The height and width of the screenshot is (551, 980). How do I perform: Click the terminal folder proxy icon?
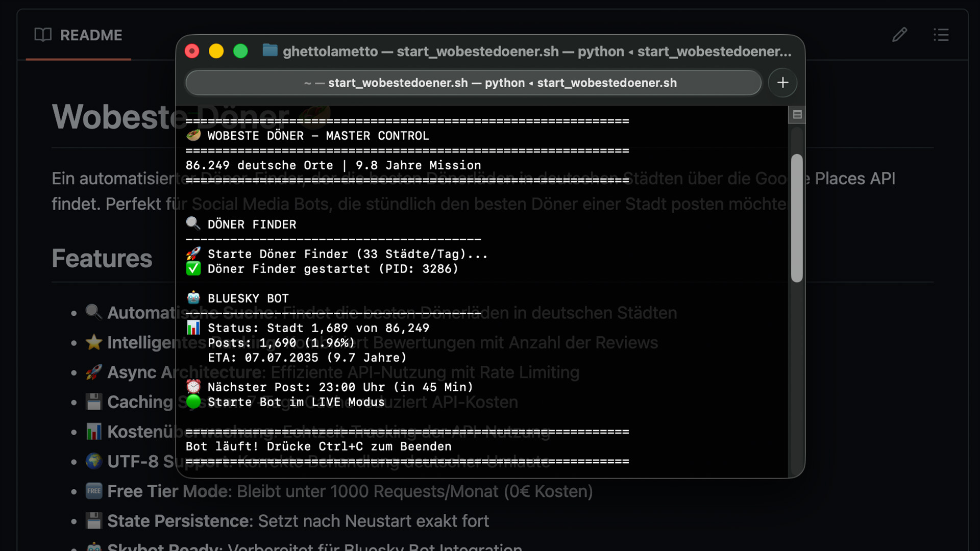coord(269,51)
